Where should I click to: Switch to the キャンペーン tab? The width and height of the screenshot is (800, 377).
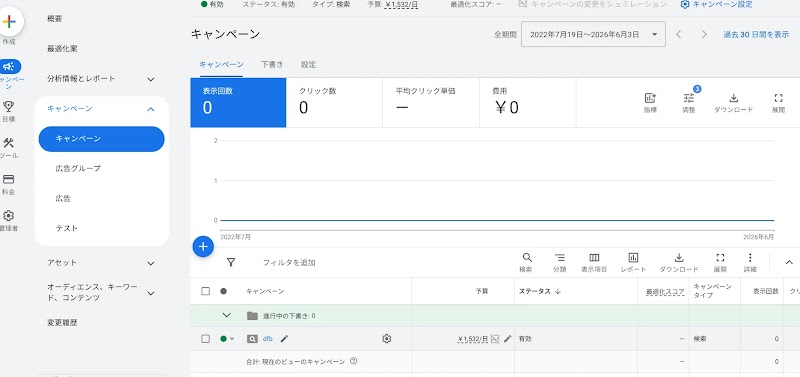coord(221,65)
